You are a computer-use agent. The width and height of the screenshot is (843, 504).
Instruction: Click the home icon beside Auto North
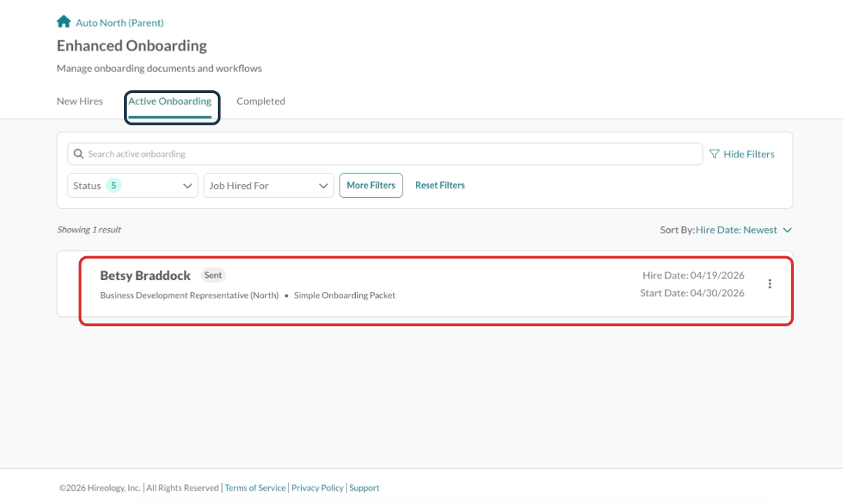64,22
